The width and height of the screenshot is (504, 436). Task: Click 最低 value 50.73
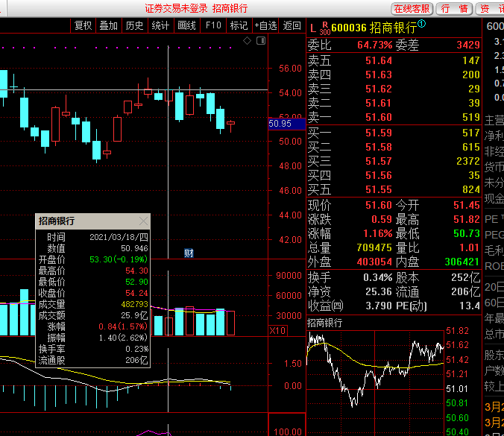(x=467, y=233)
